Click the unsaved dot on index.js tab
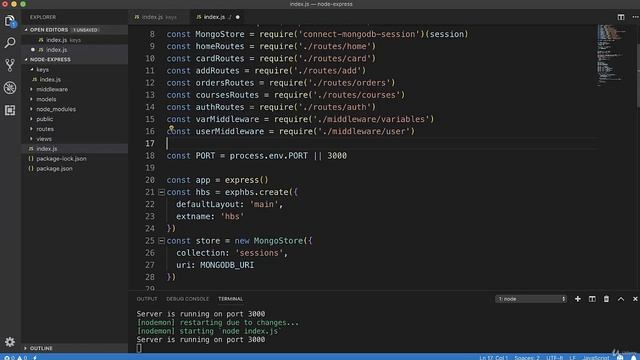 tap(238, 17)
